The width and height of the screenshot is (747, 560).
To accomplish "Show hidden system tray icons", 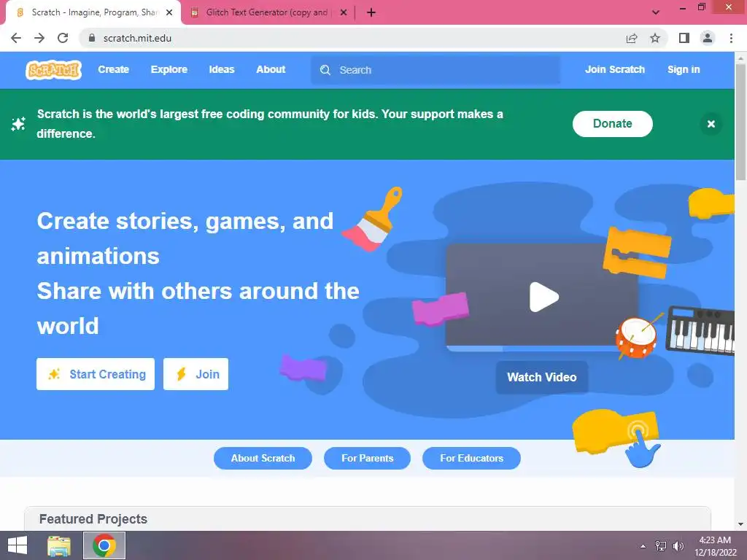I will pos(643,545).
